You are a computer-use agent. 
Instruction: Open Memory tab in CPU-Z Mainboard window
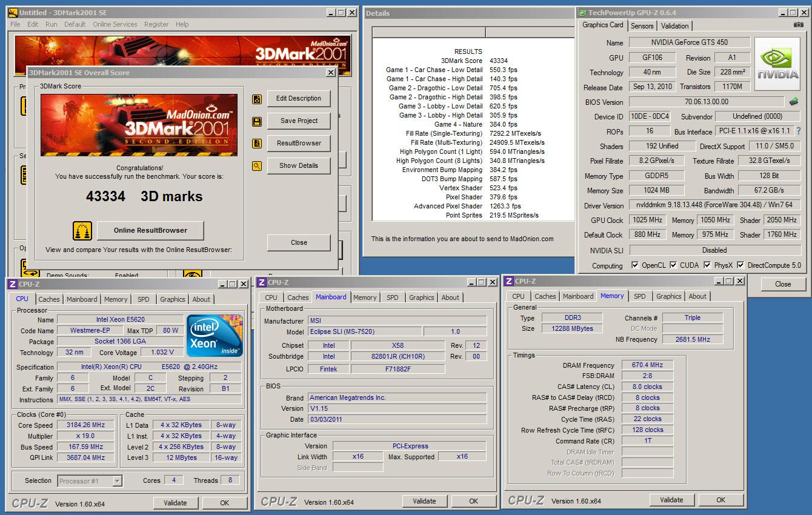(365, 297)
